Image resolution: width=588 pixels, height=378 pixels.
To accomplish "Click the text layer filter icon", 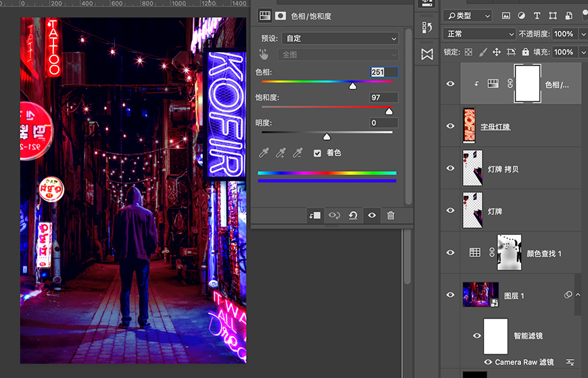I will tap(537, 16).
